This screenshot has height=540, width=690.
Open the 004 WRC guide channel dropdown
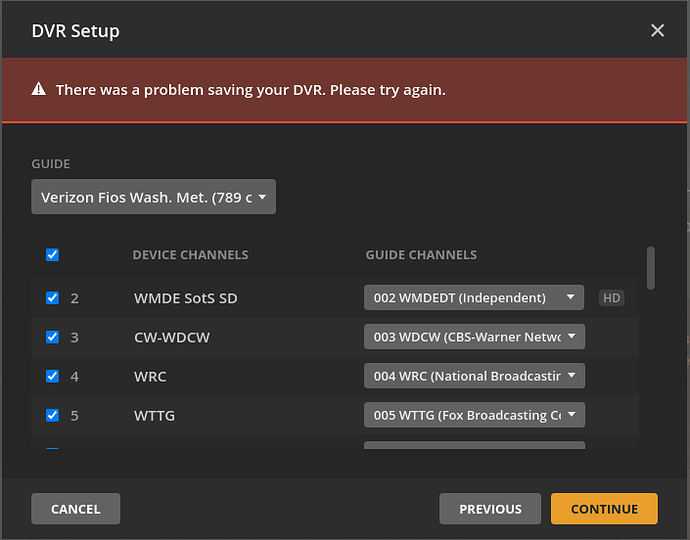coord(474,376)
